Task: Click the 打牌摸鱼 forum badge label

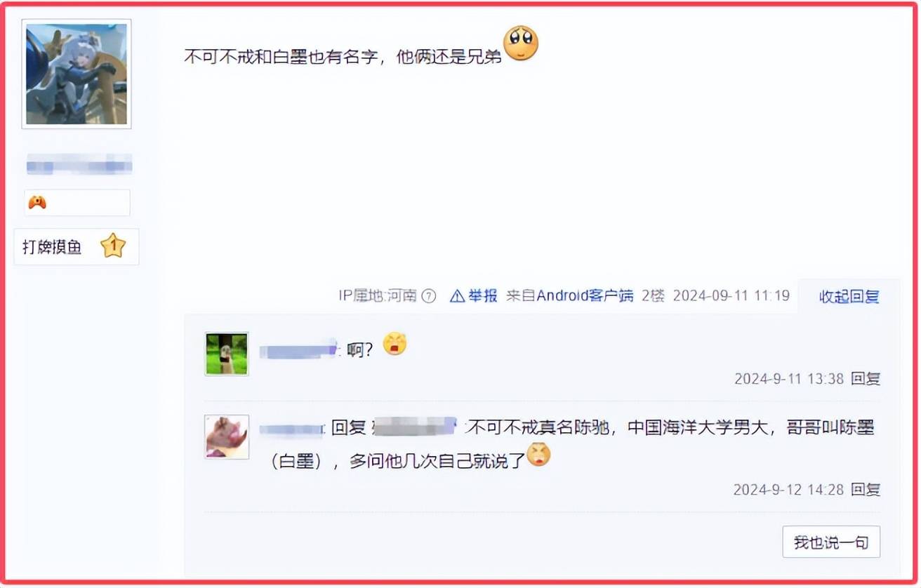Action: coord(53,247)
